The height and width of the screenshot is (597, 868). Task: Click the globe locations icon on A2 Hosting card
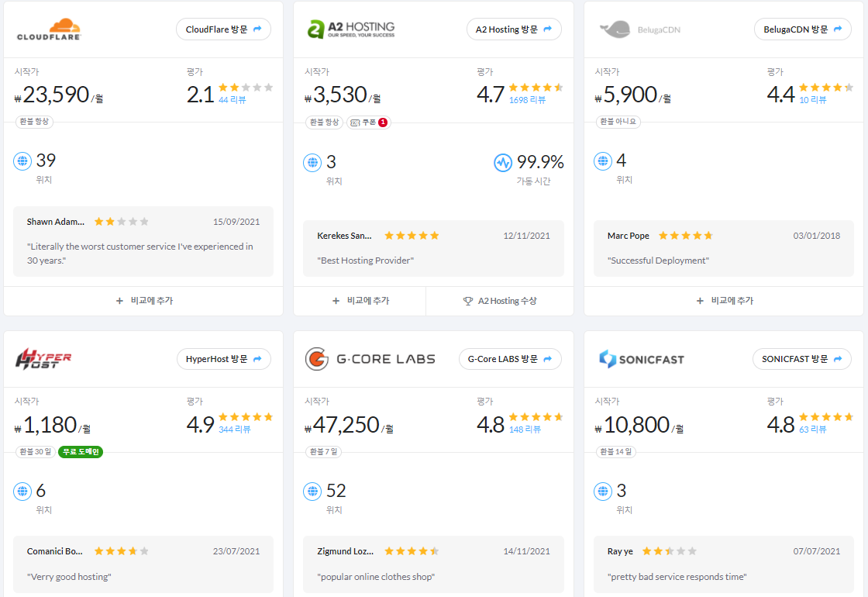pyautogui.click(x=312, y=163)
